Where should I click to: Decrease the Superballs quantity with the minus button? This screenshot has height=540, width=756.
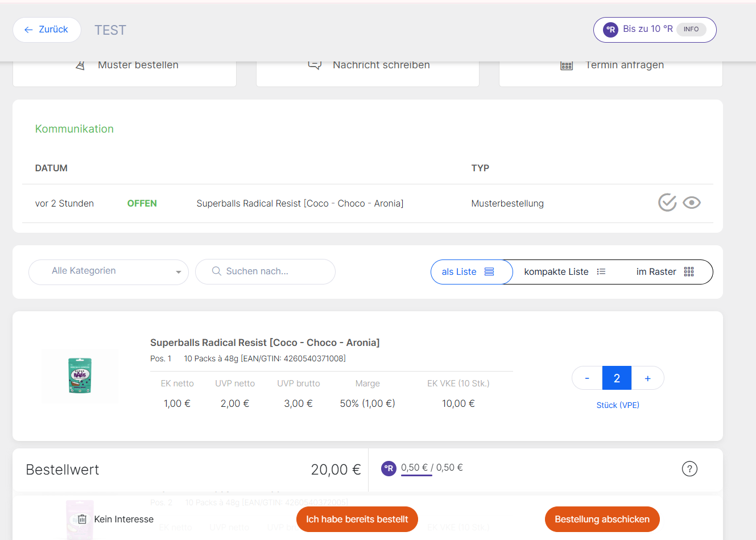point(587,378)
